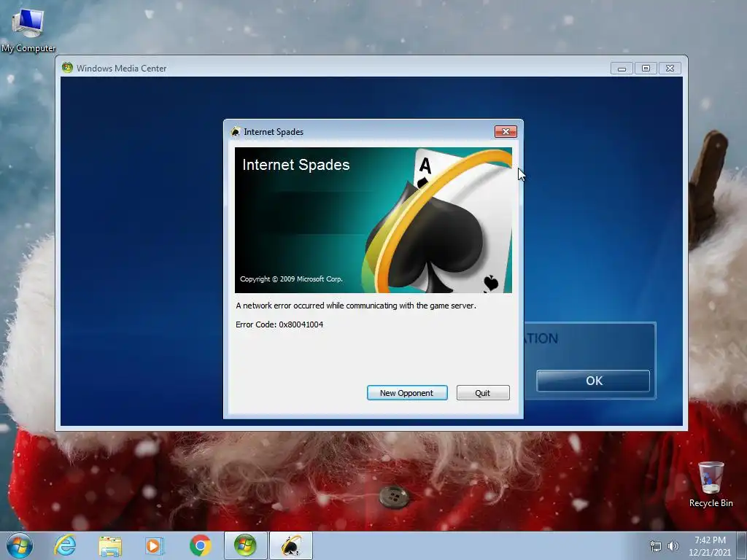Click OK in the Media Center notification

593,381
